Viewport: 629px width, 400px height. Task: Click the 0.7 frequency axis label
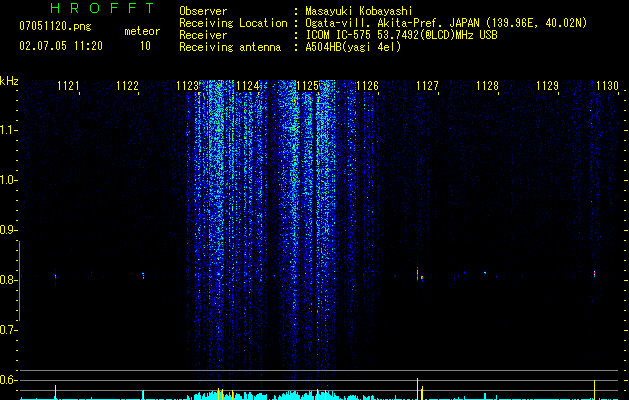tap(8, 330)
